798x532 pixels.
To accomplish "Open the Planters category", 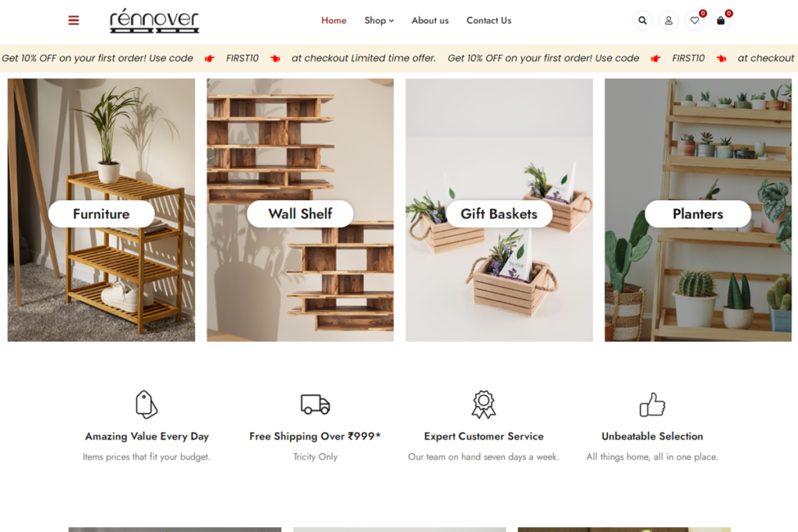I will 698,213.
